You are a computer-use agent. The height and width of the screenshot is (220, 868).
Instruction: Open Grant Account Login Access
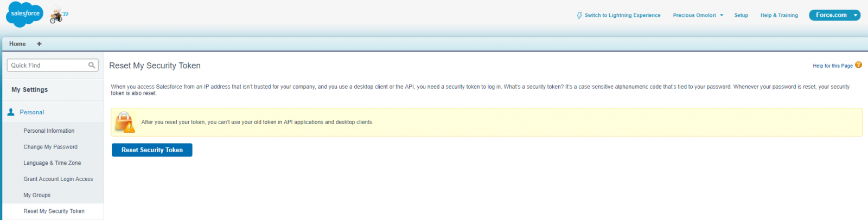coord(58,179)
